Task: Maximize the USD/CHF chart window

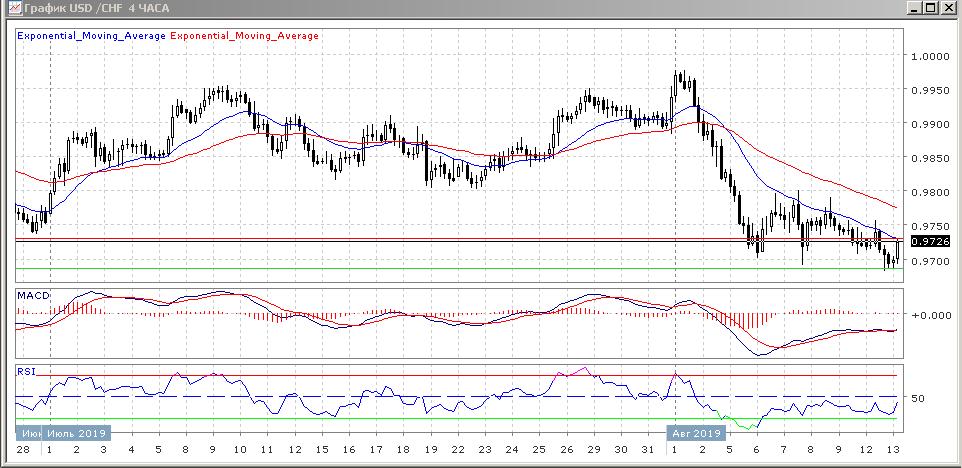Action: pyautogui.click(x=929, y=9)
